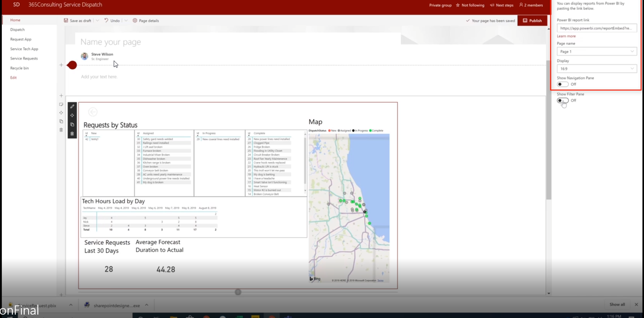
Task: Select Move web part icon in dark toolbar
Action: (x=72, y=115)
